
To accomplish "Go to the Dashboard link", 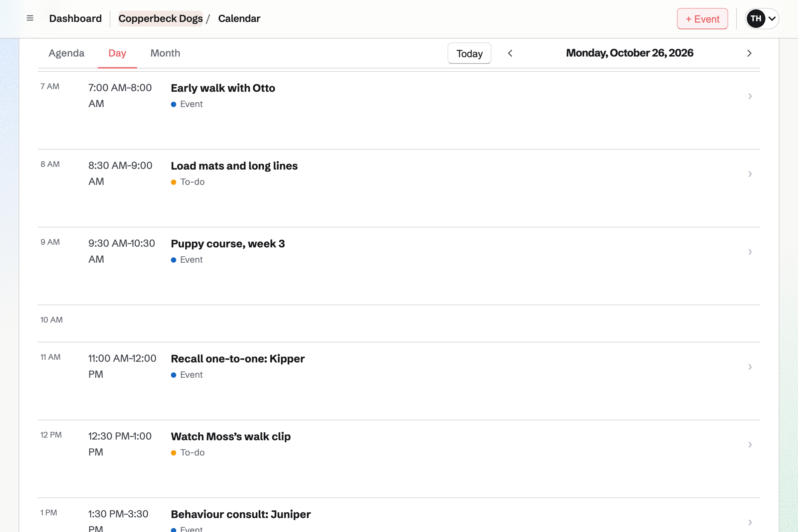I will coord(75,18).
